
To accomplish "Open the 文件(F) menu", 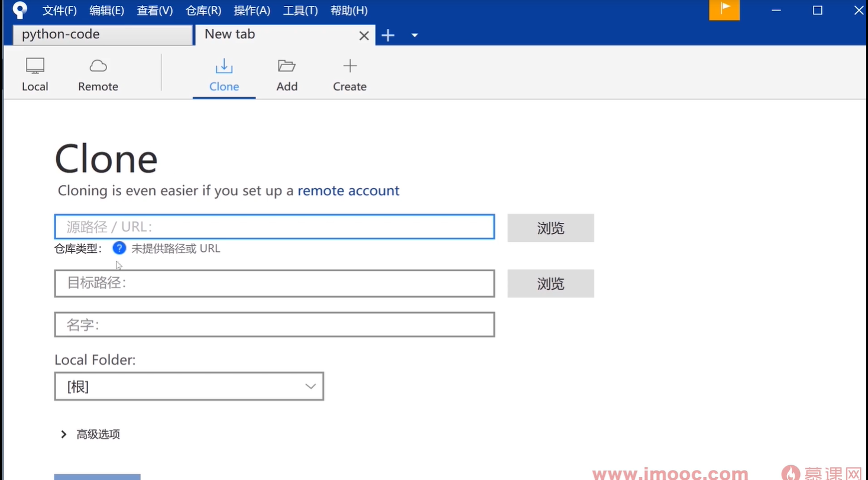I will (60, 11).
